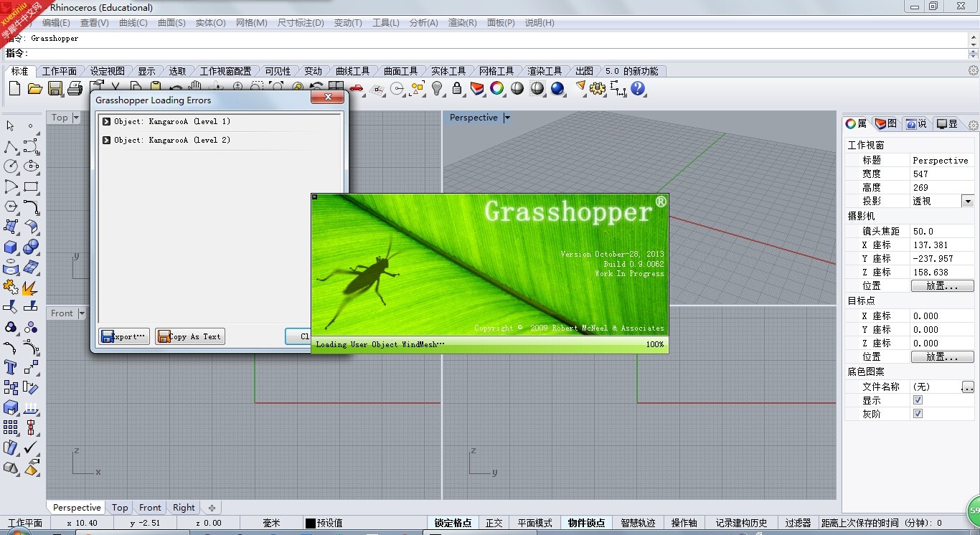Open Options via the gear icon
The width and height of the screenshot is (980, 535).
[597, 89]
